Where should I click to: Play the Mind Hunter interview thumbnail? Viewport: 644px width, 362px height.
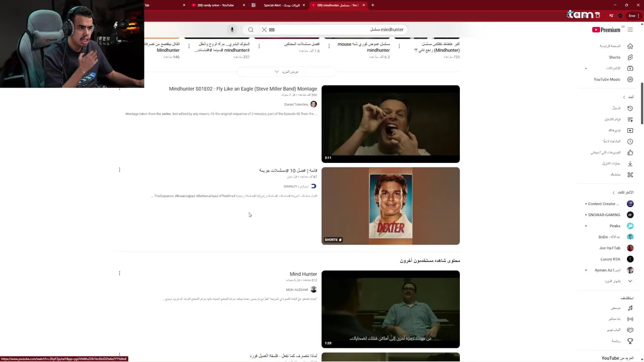tap(390, 309)
